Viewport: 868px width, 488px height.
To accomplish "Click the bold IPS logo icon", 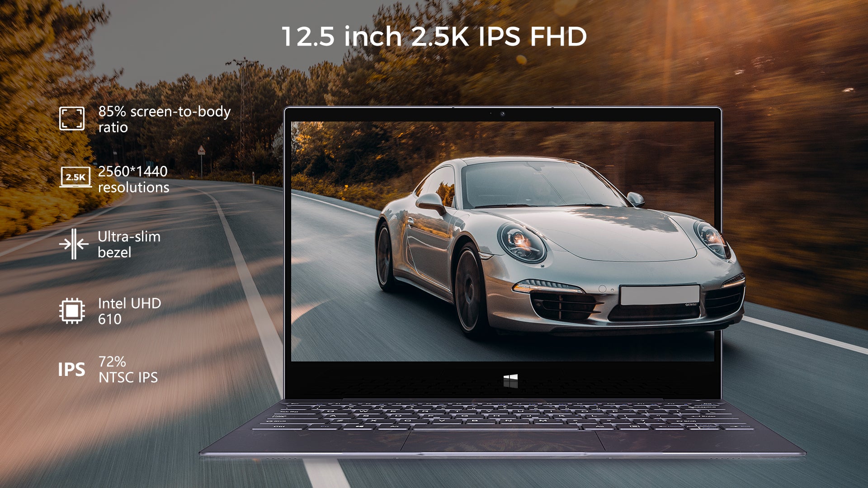I will 71,370.
